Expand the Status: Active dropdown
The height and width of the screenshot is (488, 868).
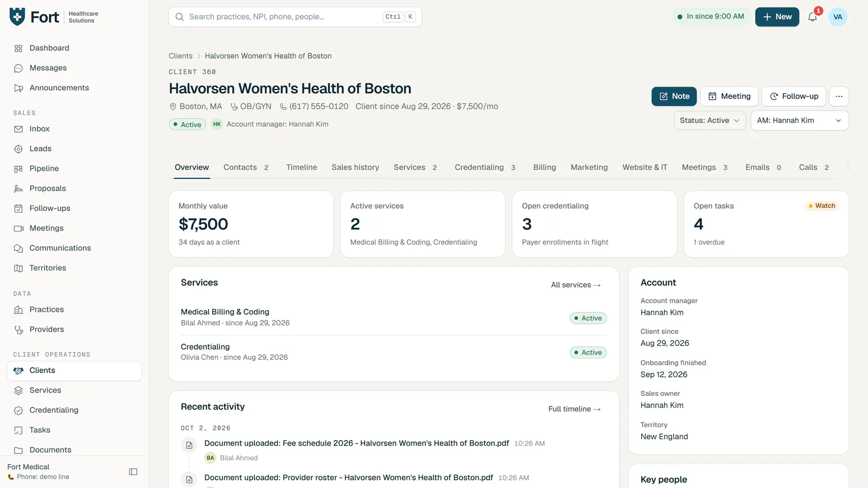(710, 120)
